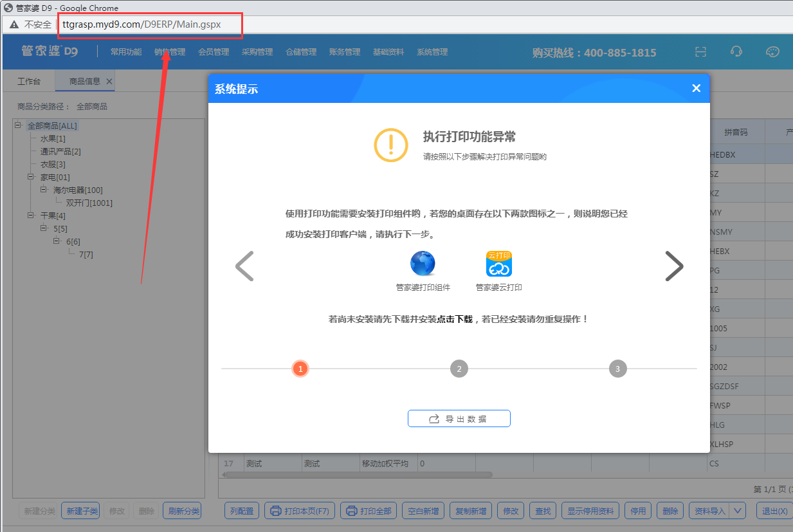
Task: Click the scan icon in header
Action: click(701, 52)
